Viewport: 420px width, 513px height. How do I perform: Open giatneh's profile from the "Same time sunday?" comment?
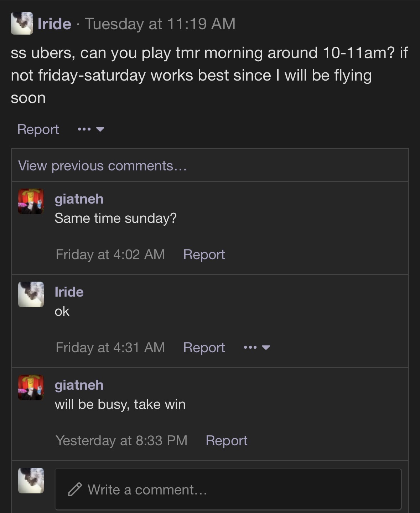click(x=79, y=199)
